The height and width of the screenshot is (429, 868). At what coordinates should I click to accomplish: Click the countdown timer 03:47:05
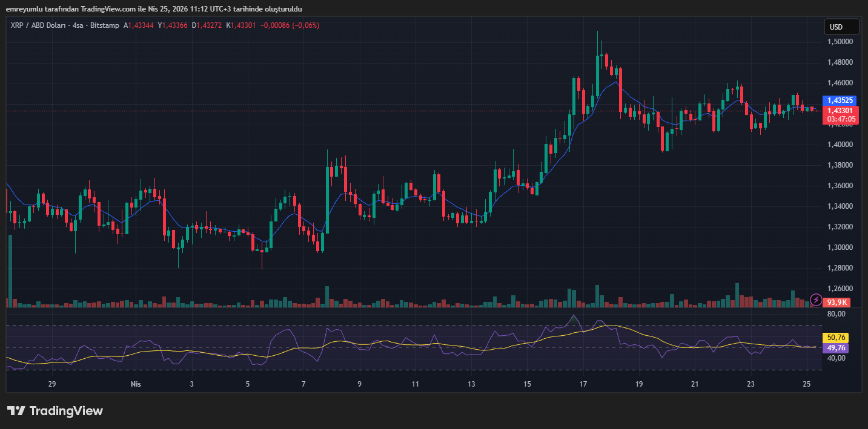pos(841,119)
